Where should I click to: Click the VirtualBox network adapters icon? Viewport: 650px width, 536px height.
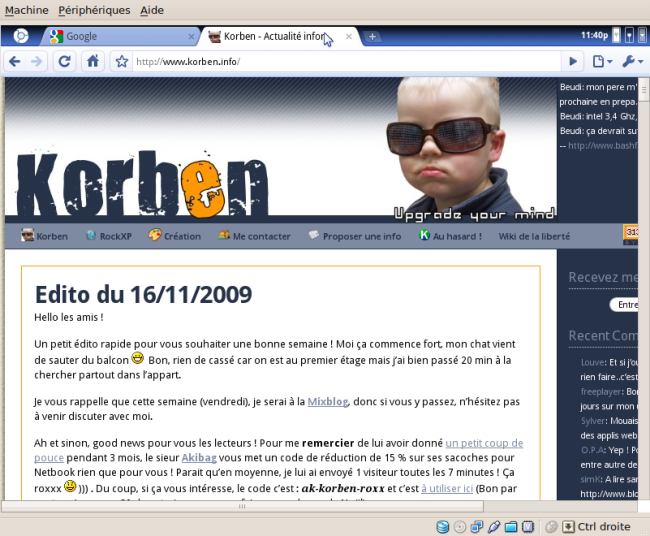pyautogui.click(x=477, y=527)
